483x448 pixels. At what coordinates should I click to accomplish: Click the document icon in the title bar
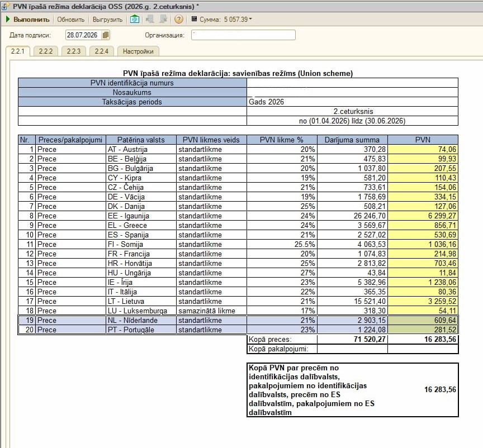click(x=5, y=7)
